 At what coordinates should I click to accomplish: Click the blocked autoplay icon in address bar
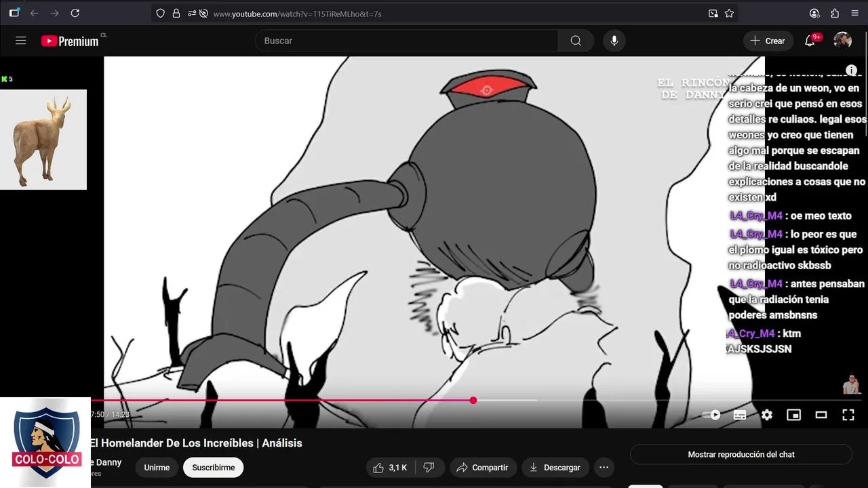click(203, 13)
